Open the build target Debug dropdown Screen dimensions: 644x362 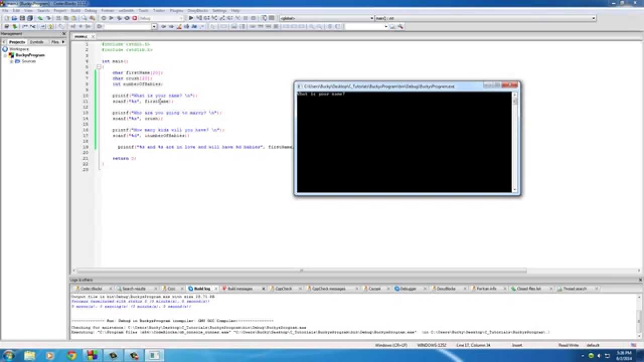click(181, 18)
